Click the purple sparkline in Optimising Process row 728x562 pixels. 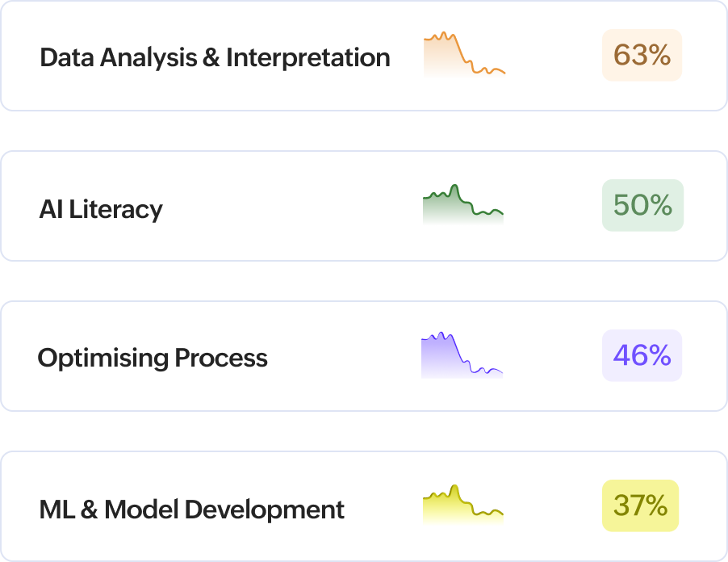(462, 354)
